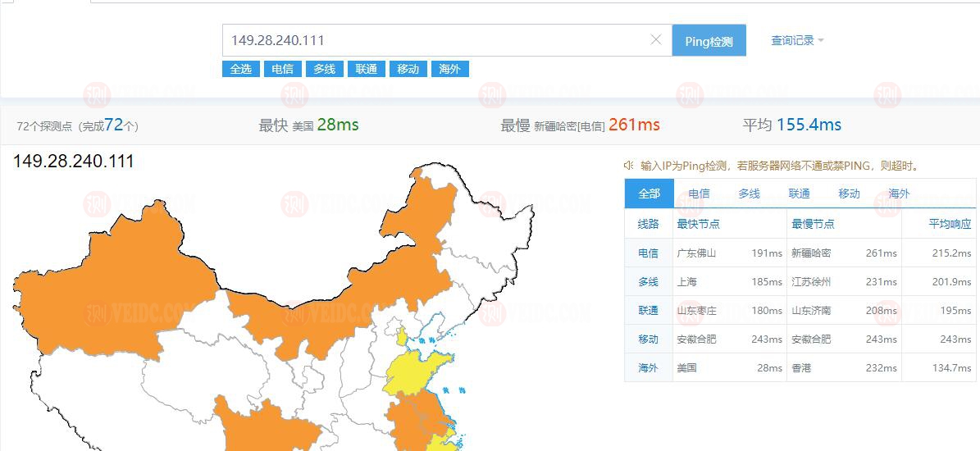Switch to the 多线 tab in results table

pos(749,194)
